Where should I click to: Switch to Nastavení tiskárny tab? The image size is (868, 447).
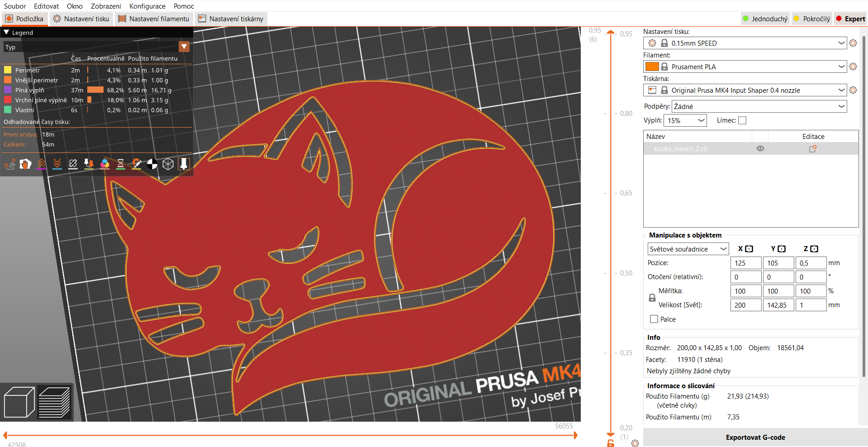pos(231,19)
